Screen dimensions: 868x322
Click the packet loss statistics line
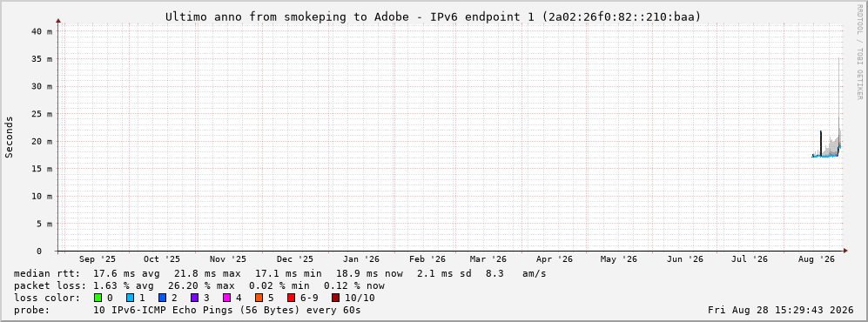pos(199,285)
